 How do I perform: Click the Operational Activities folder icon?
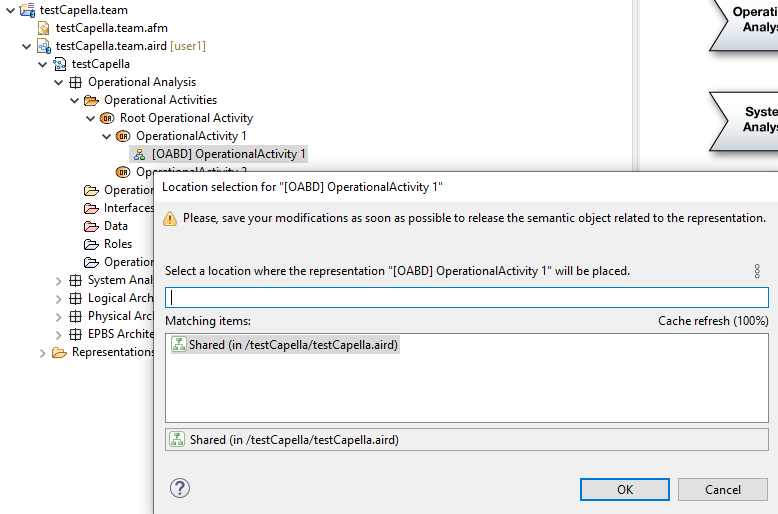92,100
